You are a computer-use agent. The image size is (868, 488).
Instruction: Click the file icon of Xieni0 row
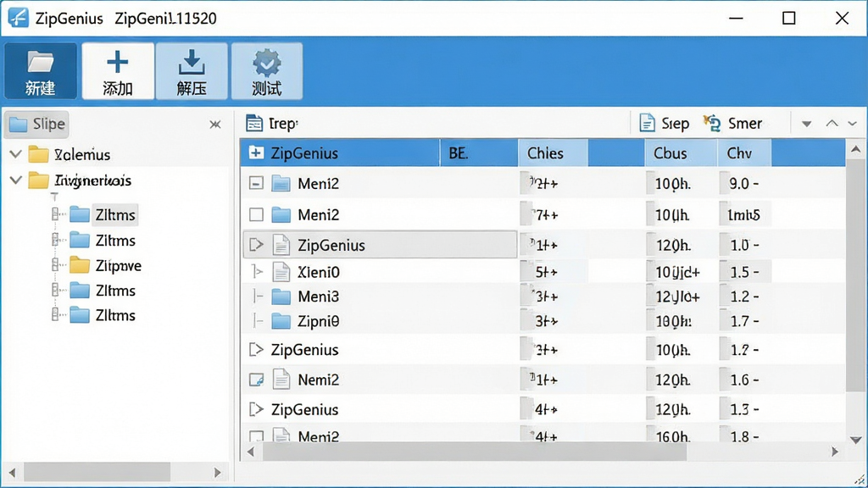pos(281,272)
